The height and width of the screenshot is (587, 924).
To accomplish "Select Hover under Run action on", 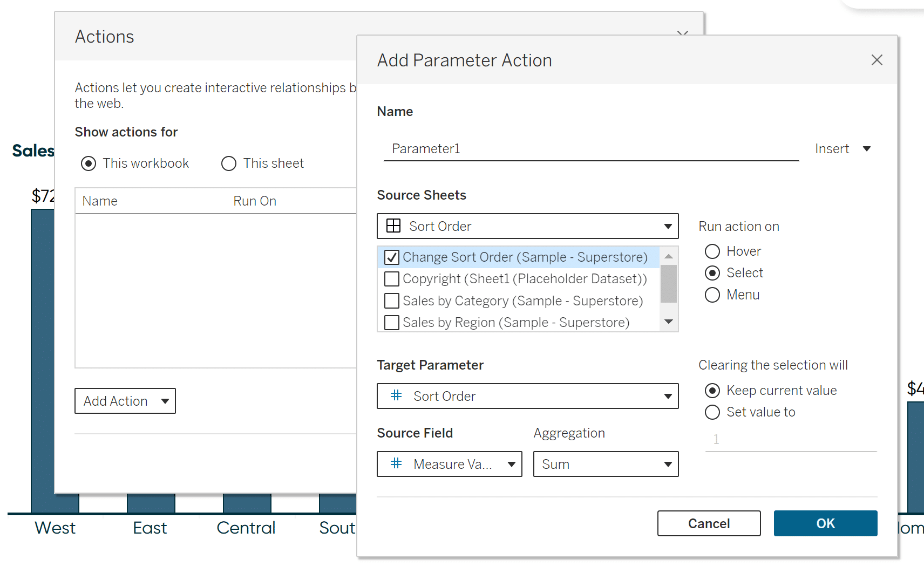I will click(712, 251).
